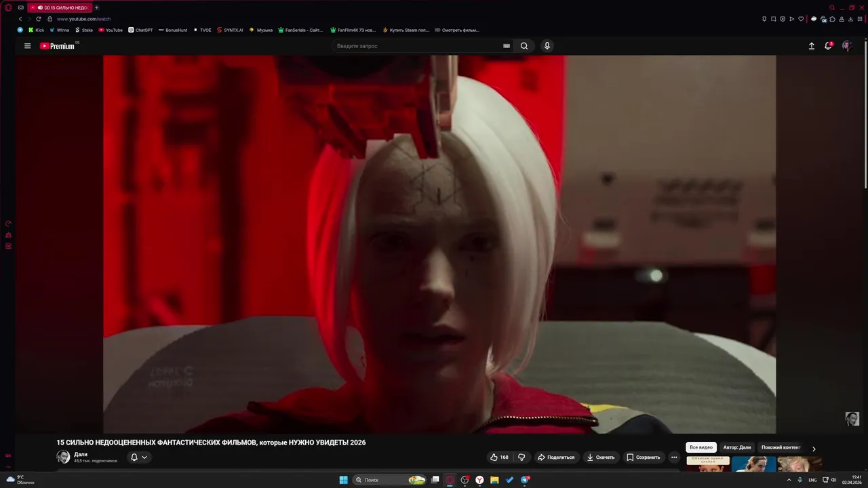Open the FanSerials bookmark
The height and width of the screenshot is (488, 868).
(x=300, y=30)
